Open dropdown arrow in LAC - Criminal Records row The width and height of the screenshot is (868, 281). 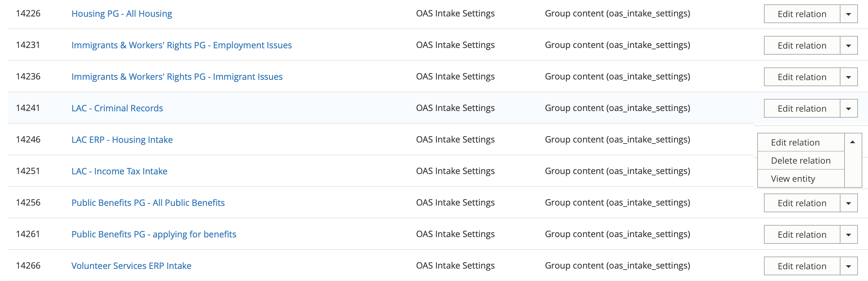click(x=849, y=109)
